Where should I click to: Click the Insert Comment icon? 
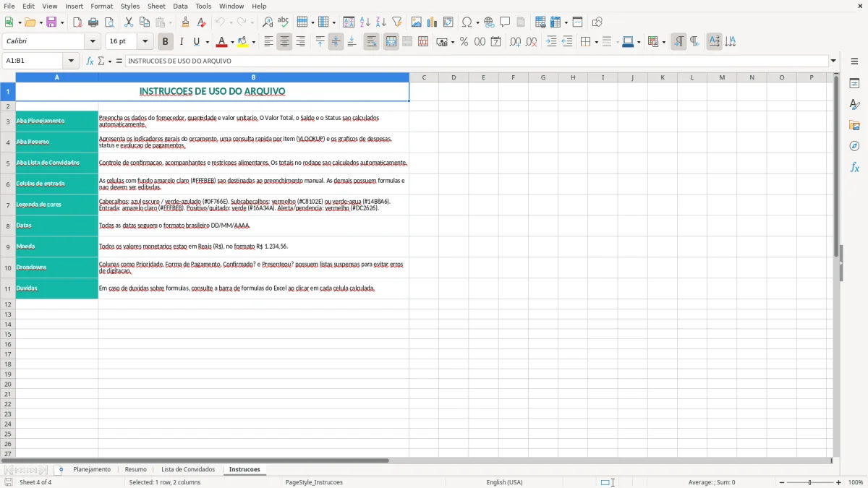point(505,22)
